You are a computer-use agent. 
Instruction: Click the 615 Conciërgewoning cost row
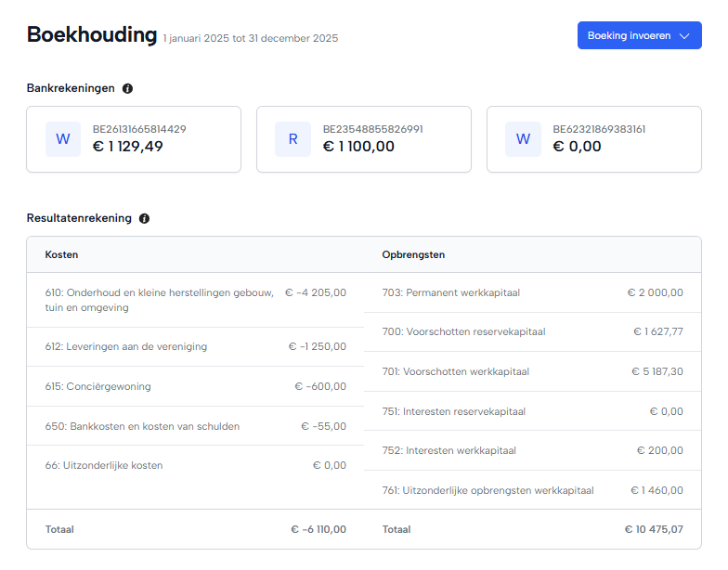(195, 386)
